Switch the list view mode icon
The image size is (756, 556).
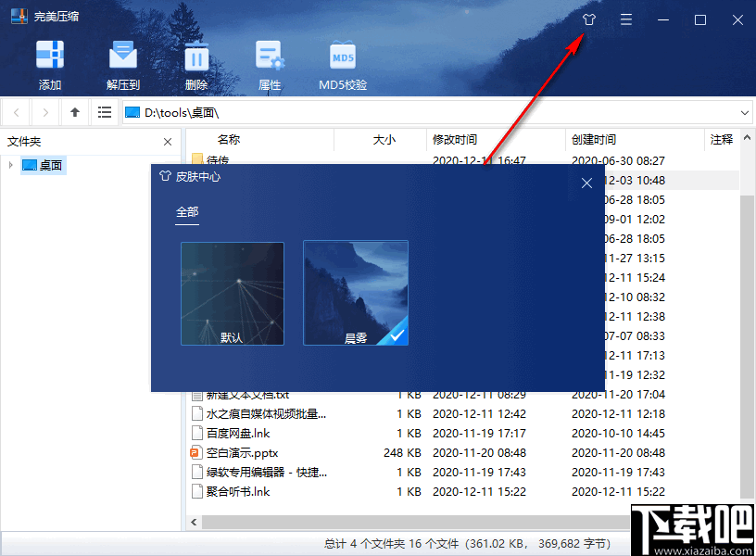pyautogui.click(x=105, y=112)
